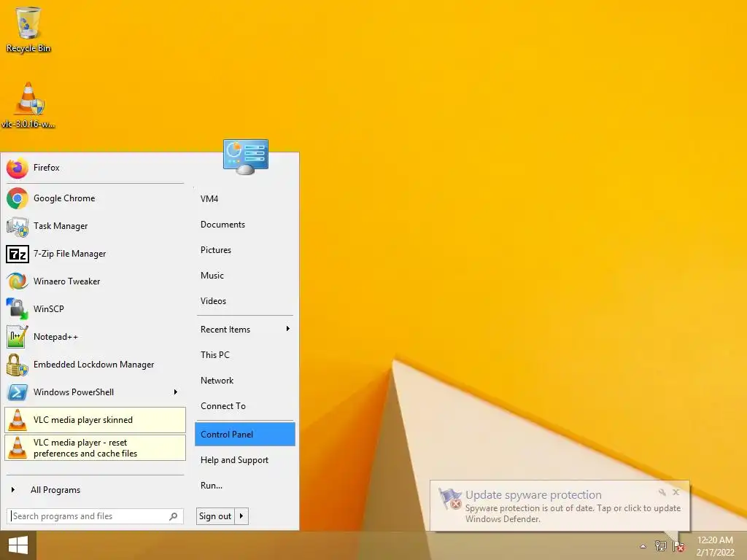Click the search magnifier icon
The width and height of the screenshot is (747, 560).
174,516
